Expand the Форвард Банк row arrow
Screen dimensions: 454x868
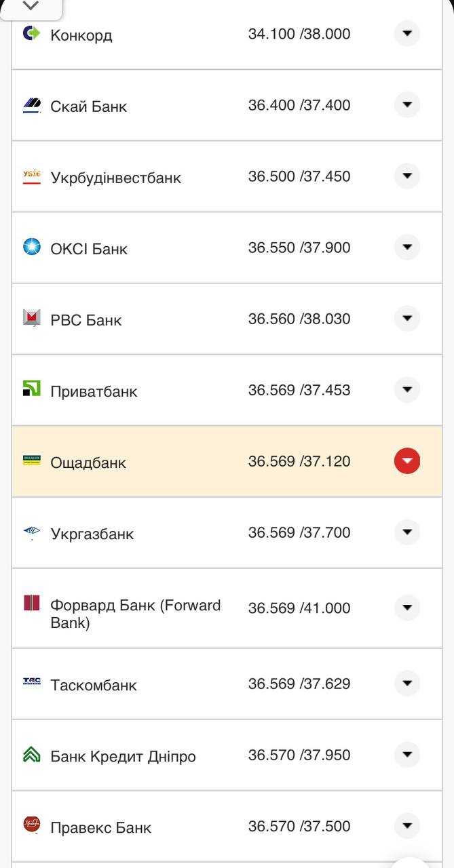pyautogui.click(x=407, y=608)
